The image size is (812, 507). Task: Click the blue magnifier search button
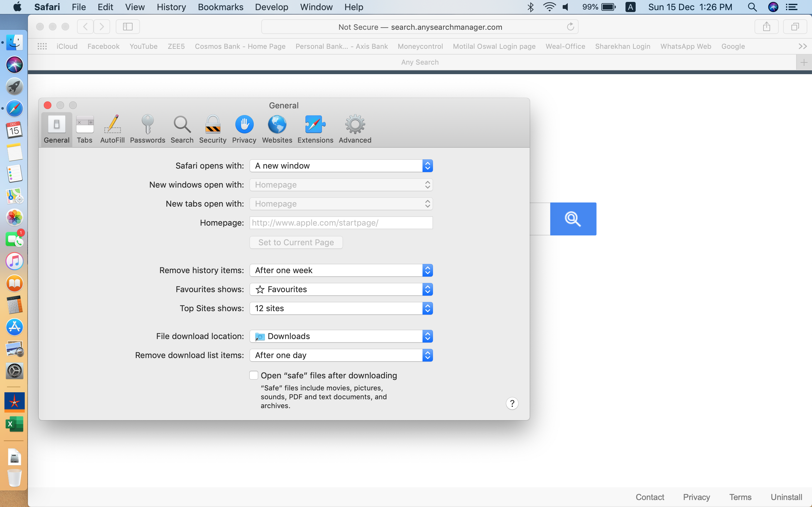pyautogui.click(x=573, y=219)
